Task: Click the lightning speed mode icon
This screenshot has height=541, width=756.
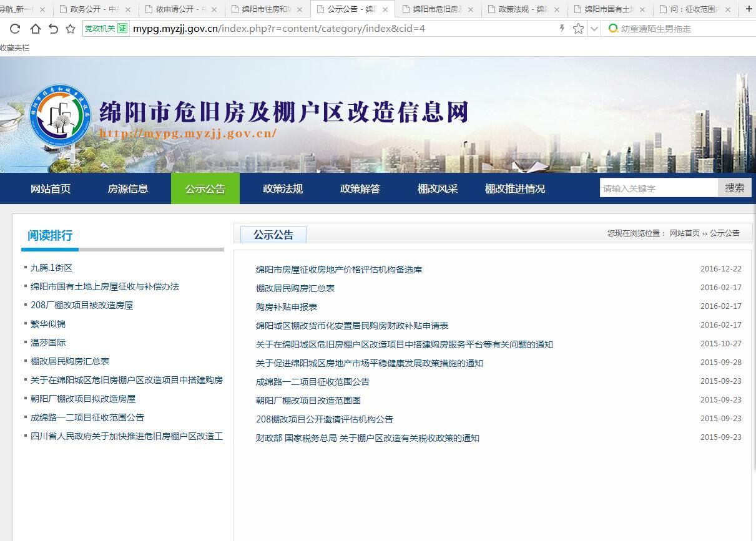Action: [x=562, y=29]
